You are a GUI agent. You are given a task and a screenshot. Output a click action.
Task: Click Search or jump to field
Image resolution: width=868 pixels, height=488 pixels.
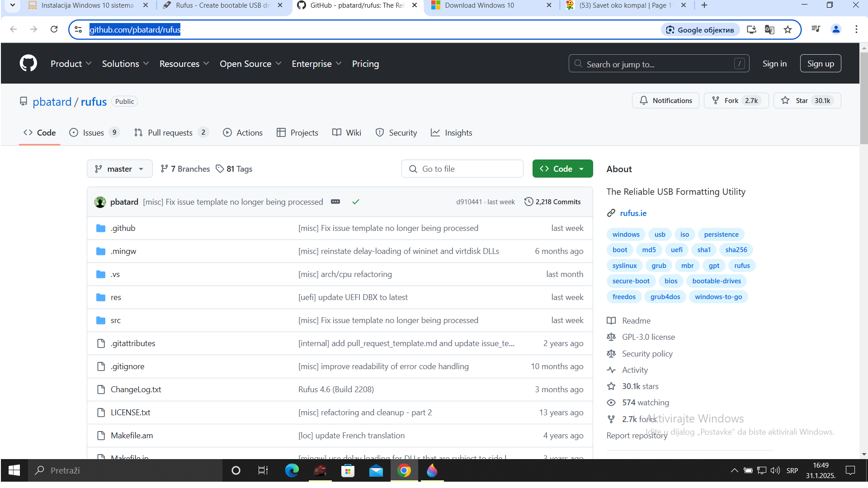[659, 64]
